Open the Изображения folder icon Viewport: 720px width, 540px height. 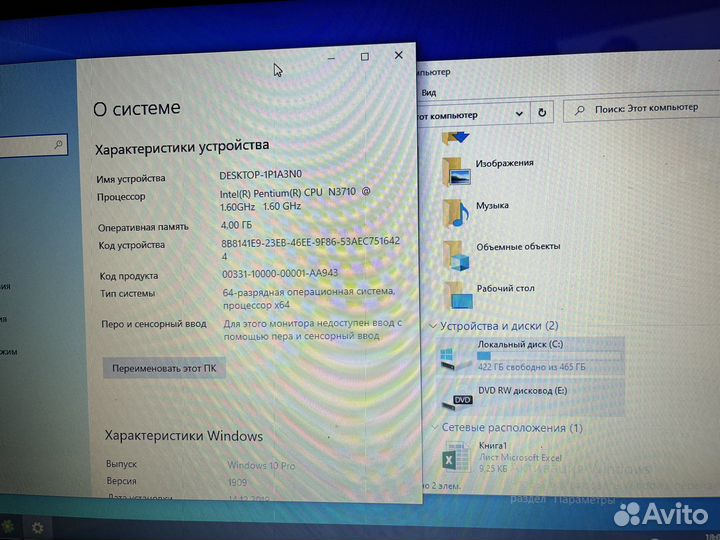(x=456, y=172)
